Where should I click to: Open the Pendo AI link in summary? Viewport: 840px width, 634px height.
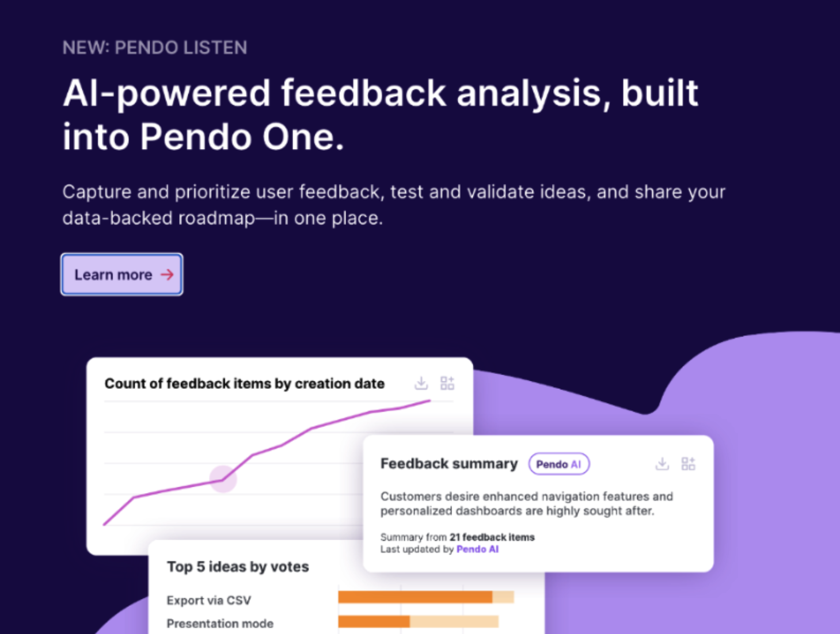[x=477, y=549]
